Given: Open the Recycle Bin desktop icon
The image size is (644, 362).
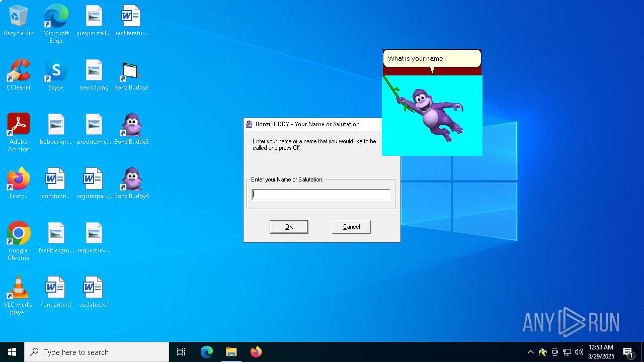Looking at the screenshot, I should 19,20.
